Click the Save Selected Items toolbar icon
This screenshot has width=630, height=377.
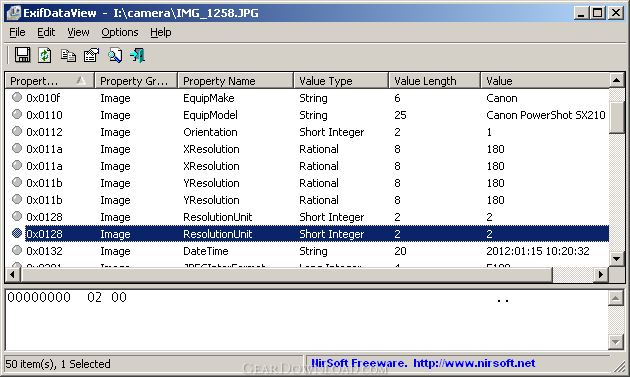(x=22, y=55)
